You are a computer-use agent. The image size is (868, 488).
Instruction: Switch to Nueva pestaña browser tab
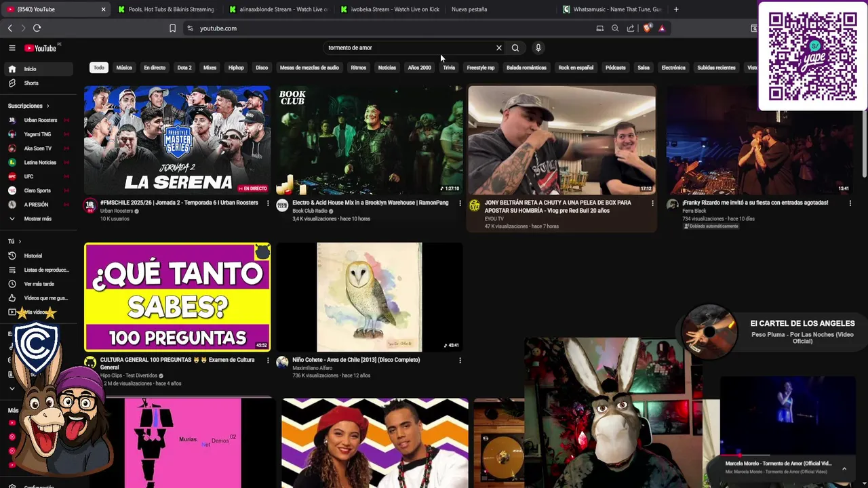500,9
